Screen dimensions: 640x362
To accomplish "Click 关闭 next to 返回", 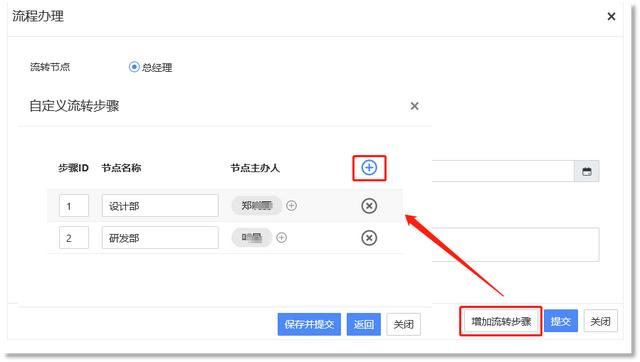I will click(403, 324).
